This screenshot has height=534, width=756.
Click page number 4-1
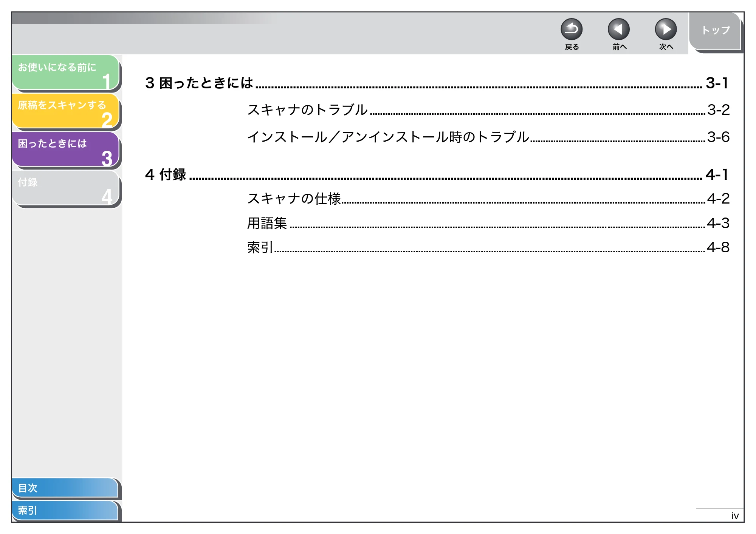(x=717, y=174)
